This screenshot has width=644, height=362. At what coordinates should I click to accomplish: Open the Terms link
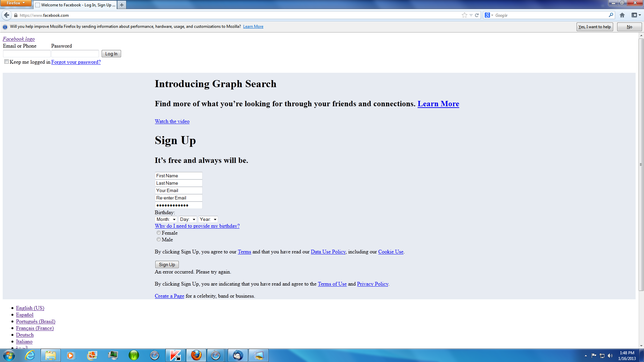pyautogui.click(x=244, y=252)
